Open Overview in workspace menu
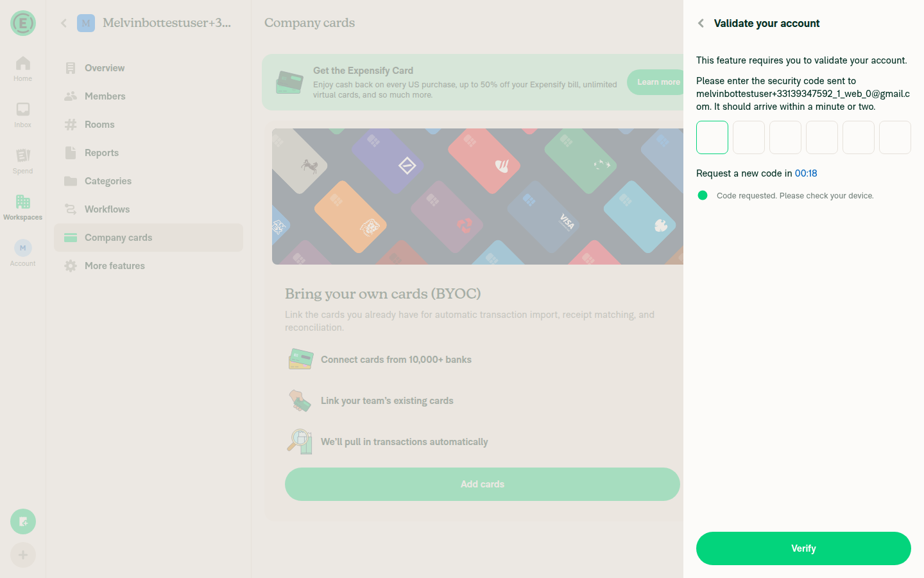 (x=148, y=68)
